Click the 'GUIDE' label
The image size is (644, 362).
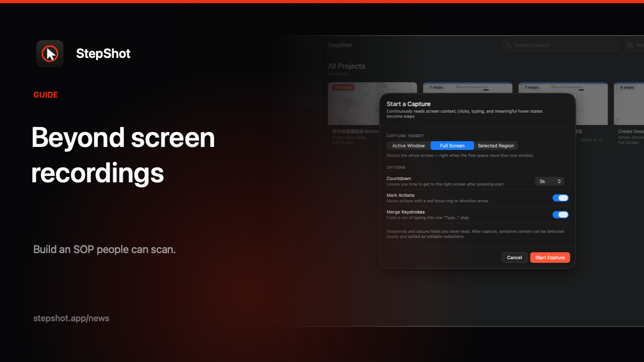point(46,95)
